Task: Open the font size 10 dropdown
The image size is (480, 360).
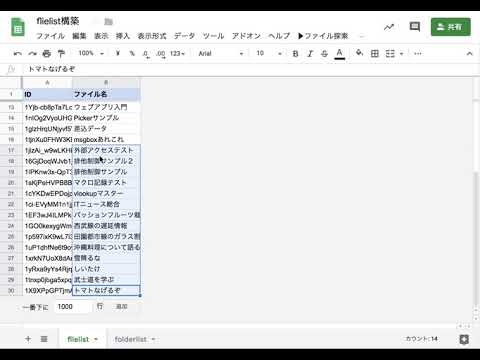Action: coord(269,53)
